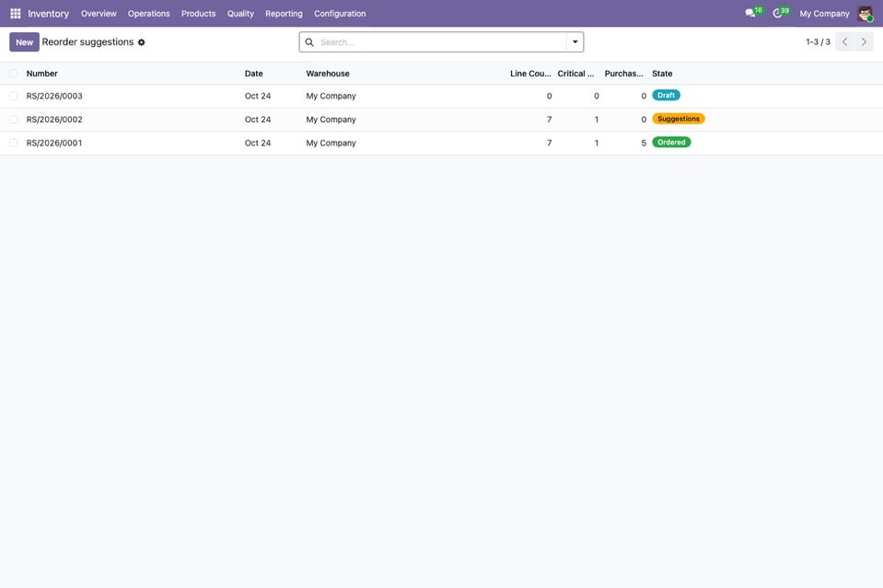Go to next page arrow
The height and width of the screenshot is (588, 883).
(864, 41)
